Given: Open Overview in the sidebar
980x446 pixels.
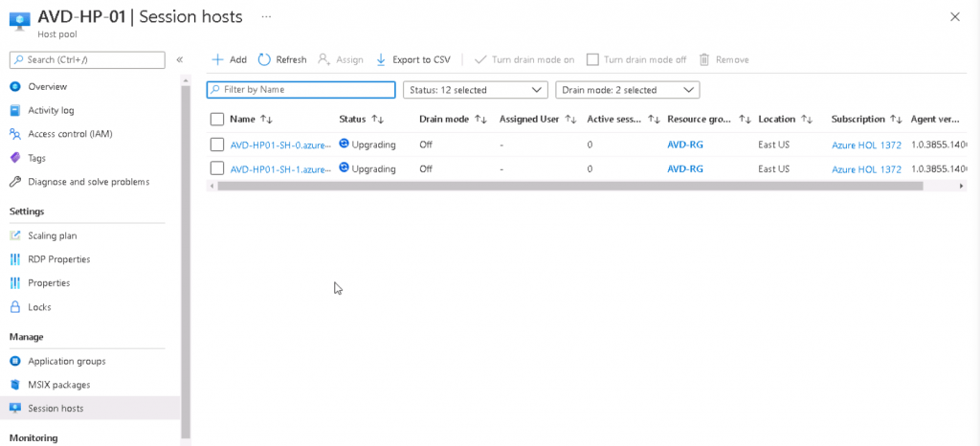Looking at the screenshot, I should (48, 86).
